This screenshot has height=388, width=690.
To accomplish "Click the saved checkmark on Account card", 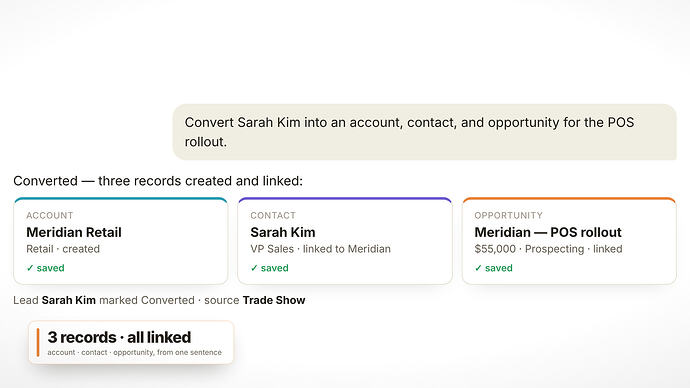I will 45,268.
